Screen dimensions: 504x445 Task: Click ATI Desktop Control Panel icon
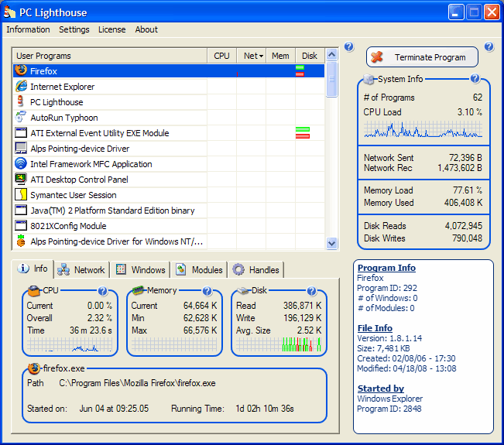pos(21,179)
